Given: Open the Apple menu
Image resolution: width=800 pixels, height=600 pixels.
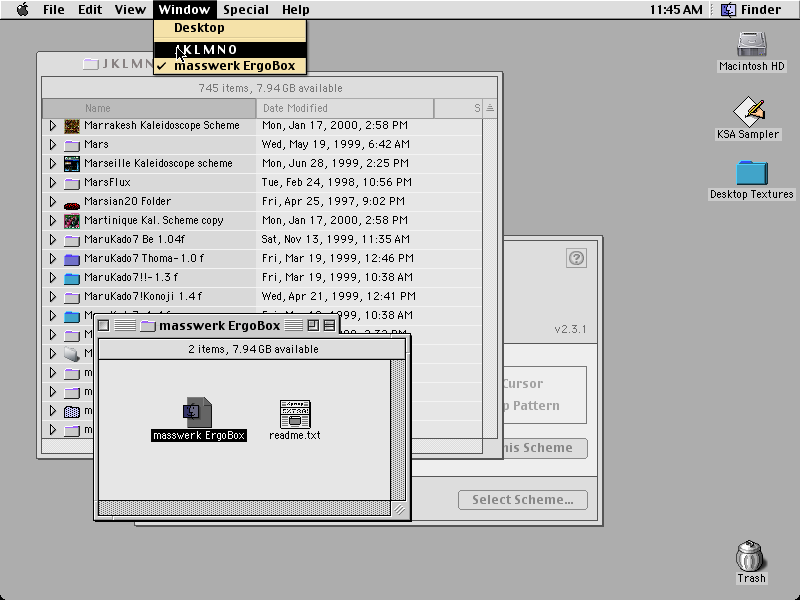Looking at the screenshot, I should point(22,9).
